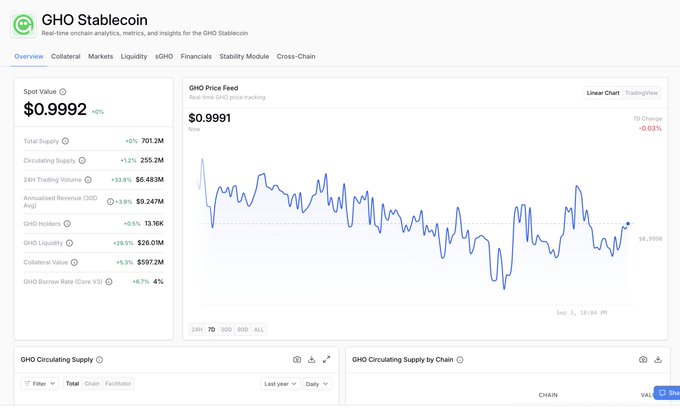Download the Circulating Supply by Chain data
The image size is (680, 409).
658,359
